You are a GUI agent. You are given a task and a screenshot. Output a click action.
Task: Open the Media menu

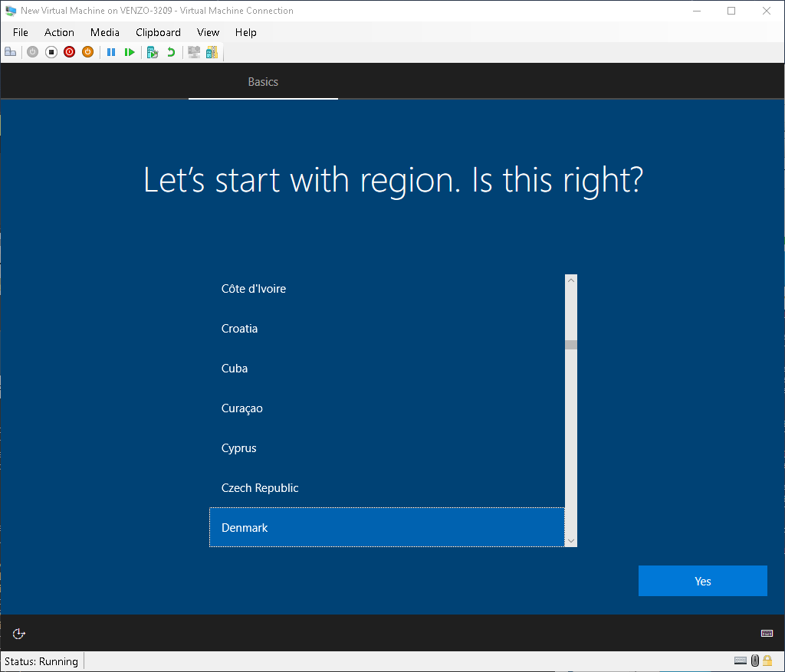[x=104, y=32]
